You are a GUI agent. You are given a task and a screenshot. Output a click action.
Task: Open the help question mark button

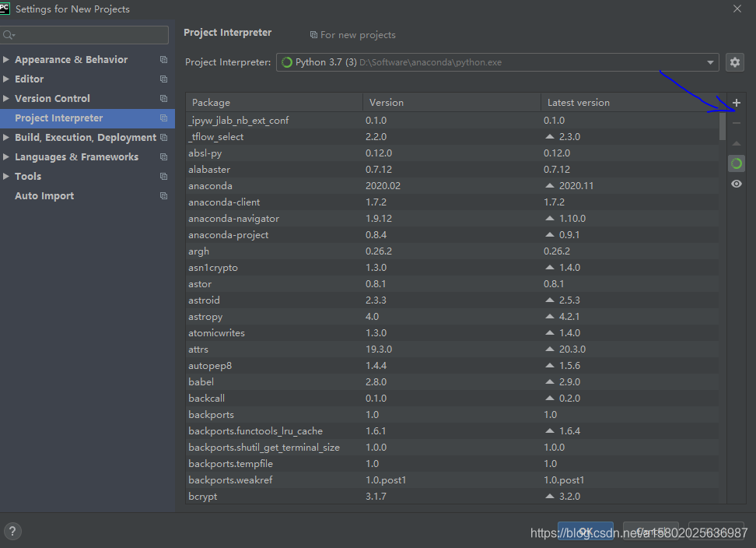click(x=12, y=531)
